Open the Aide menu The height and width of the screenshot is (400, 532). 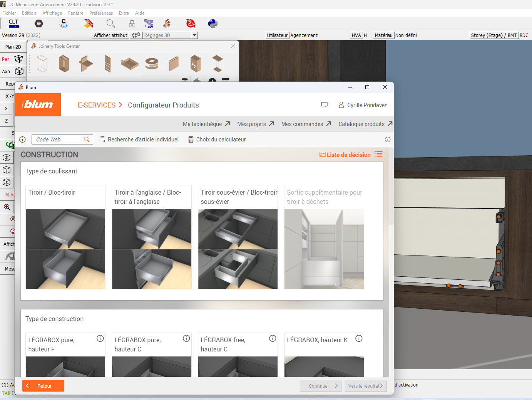click(140, 13)
